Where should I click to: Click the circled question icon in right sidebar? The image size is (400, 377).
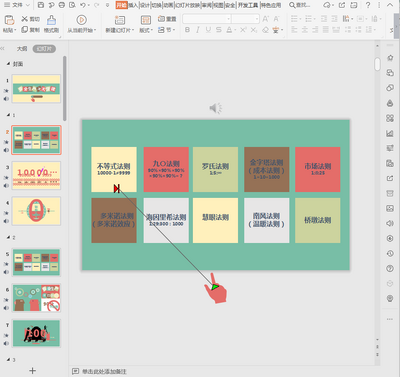[390, 268]
